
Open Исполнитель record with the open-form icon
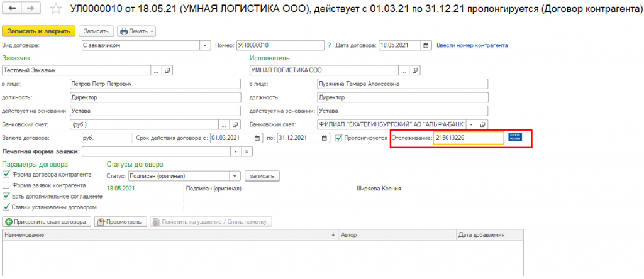[414, 70]
